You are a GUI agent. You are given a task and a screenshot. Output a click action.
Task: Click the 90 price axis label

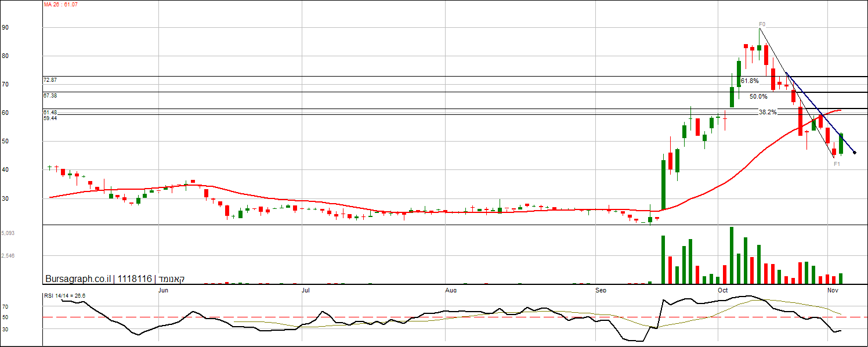point(5,27)
